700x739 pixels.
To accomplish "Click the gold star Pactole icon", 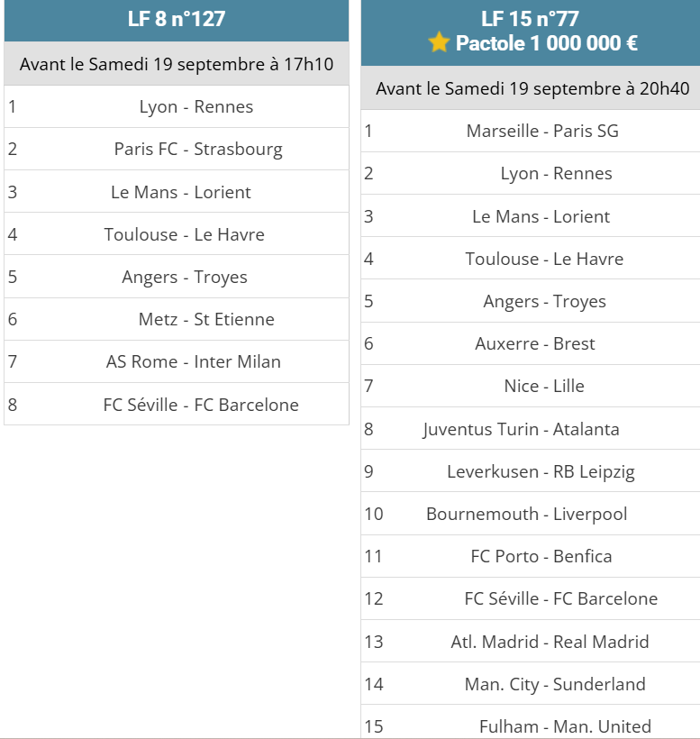I will (439, 42).
